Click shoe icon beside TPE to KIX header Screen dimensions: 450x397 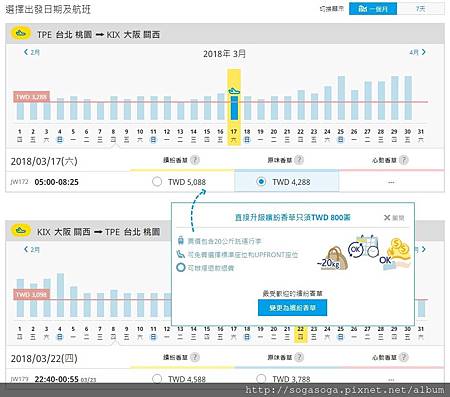[x=21, y=34]
